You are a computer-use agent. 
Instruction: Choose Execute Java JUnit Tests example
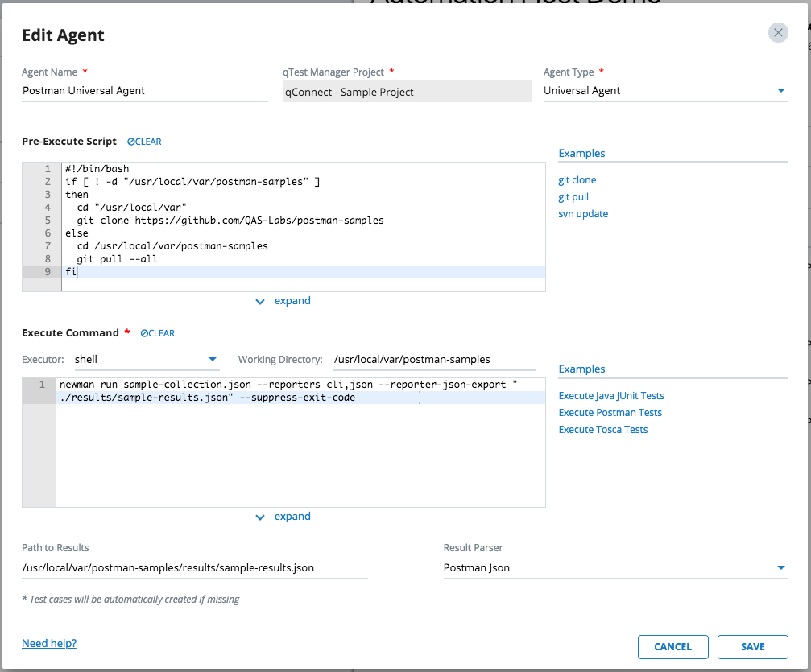point(610,396)
